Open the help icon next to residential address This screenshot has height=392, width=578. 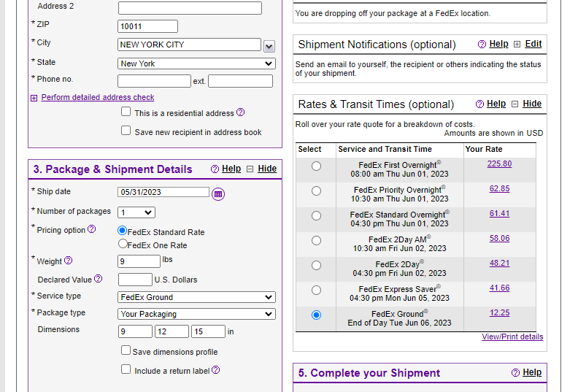pos(240,112)
